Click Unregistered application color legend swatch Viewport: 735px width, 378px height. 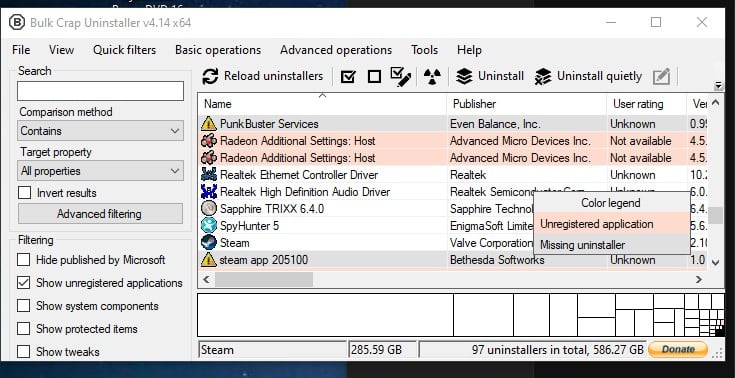[612, 224]
